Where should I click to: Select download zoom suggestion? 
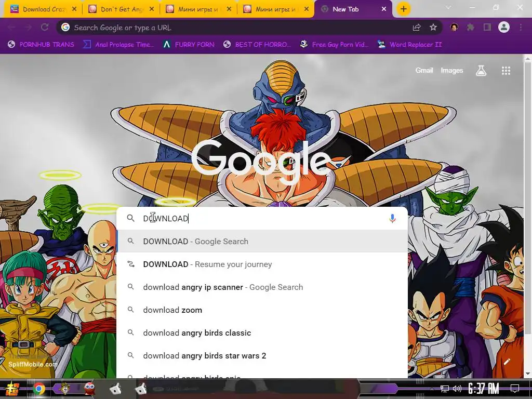pos(262,310)
